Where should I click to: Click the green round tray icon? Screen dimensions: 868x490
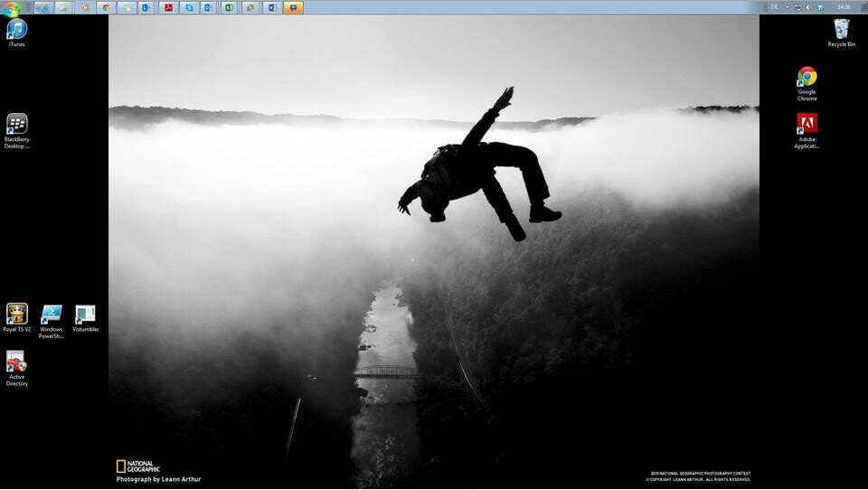pos(820,7)
